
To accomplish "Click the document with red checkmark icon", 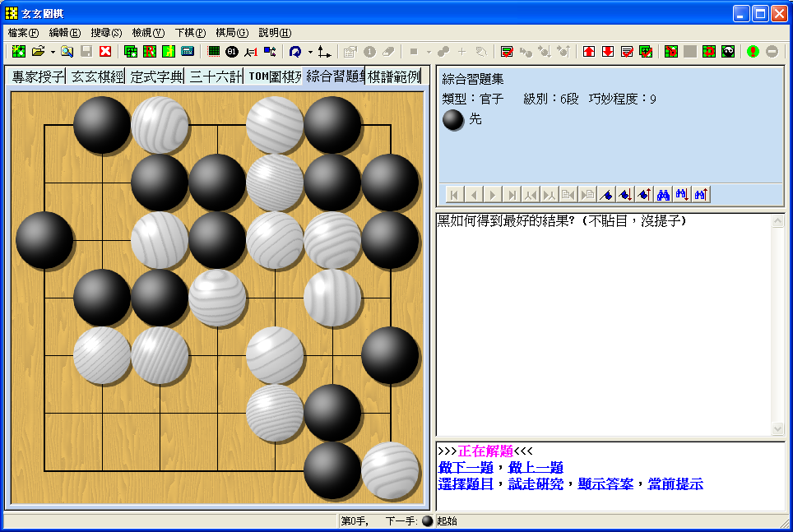I will click(x=627, y=52).
